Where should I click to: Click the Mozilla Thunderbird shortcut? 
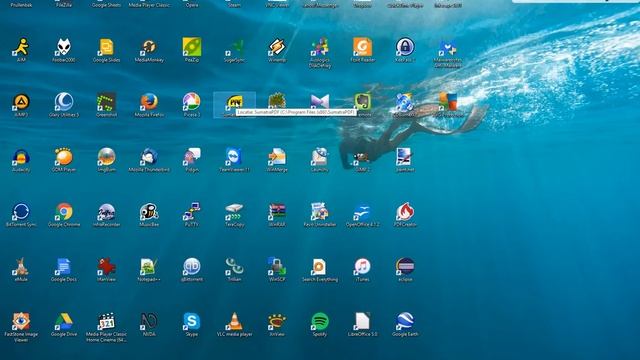[x=149, y=157]
